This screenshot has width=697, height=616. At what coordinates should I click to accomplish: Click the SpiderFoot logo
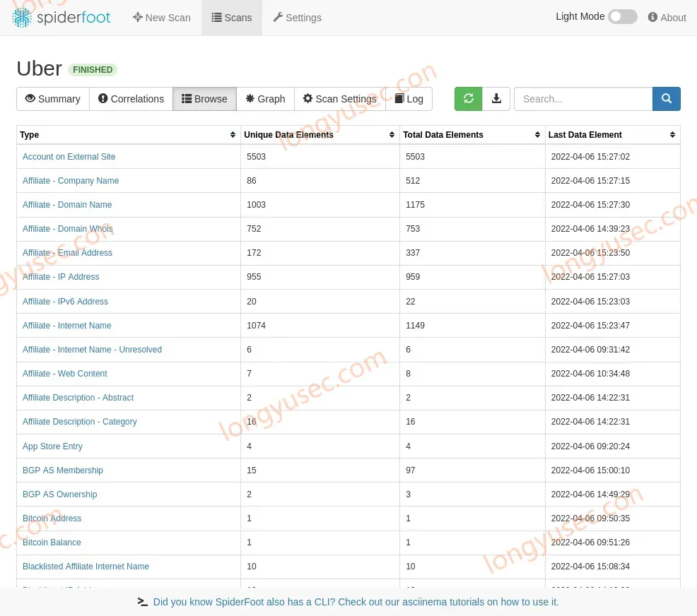[x=61, y=18]
